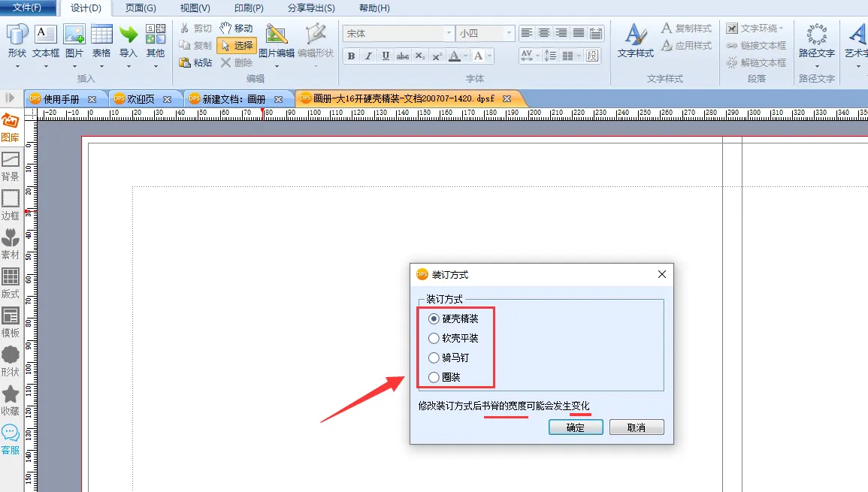Switch to the 新建文档: 画册 tab

point(234,99)
